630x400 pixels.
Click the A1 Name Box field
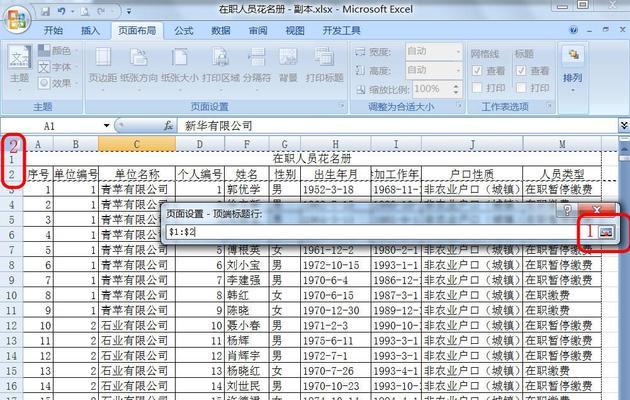[51, 126]
